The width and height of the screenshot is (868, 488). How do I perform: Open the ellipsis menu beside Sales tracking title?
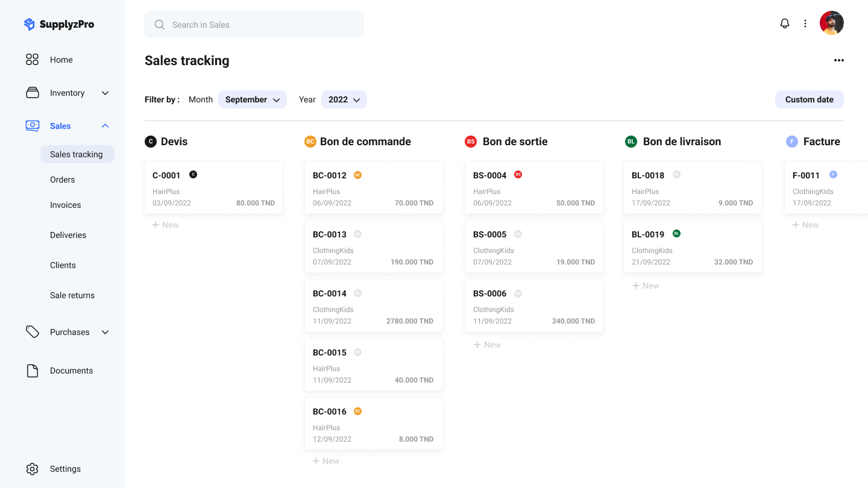point(839,60)
